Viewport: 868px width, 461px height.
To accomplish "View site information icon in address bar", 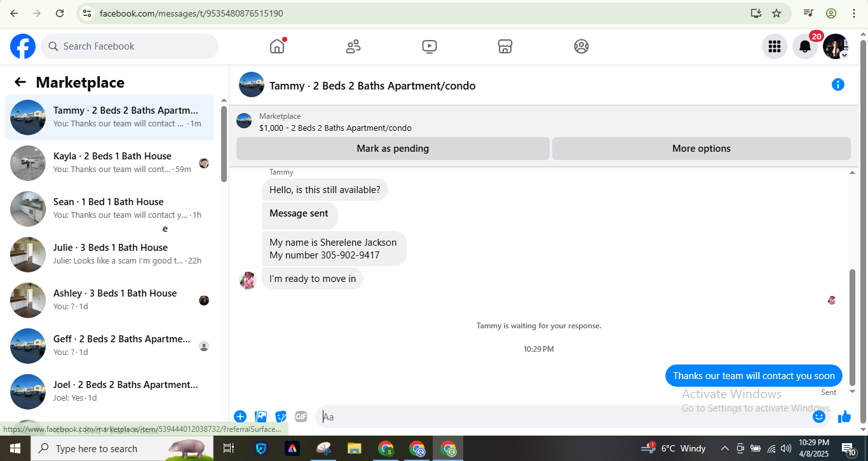I will tap(87, 13).
